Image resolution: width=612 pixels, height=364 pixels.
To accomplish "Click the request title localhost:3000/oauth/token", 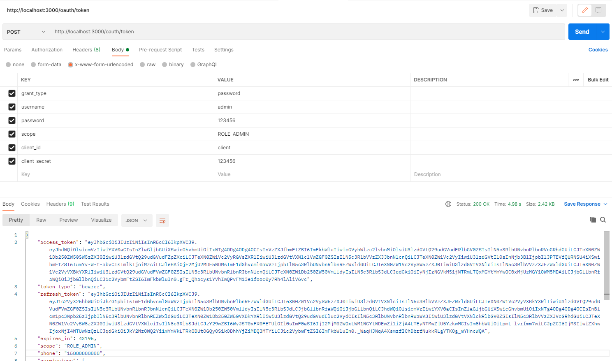I will tap(48, 10).
